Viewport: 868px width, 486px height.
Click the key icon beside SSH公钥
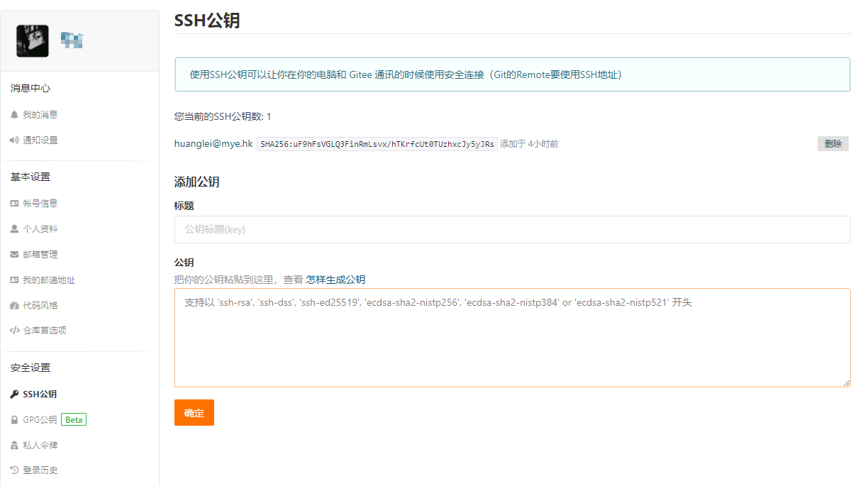[14, 394]
